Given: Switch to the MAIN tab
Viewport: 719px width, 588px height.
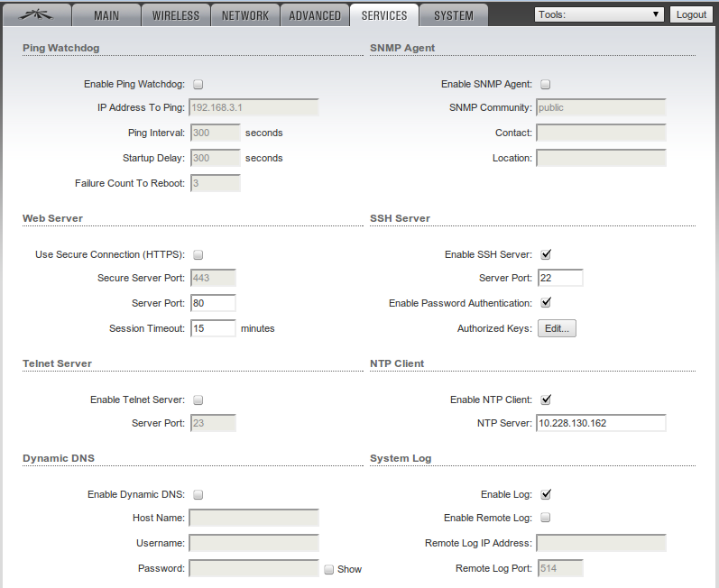Looking at the screenshot, I should click(x=106, y=15).
